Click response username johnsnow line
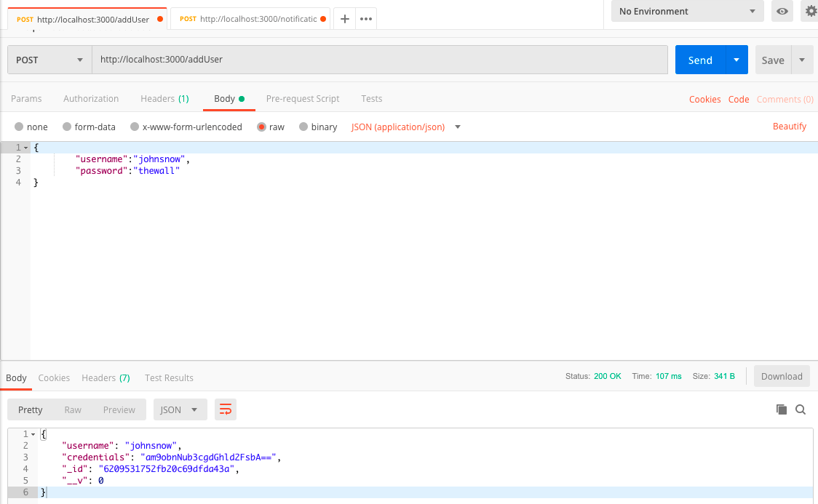The width and height of the screenshot is (818, 504). (122, 446)
